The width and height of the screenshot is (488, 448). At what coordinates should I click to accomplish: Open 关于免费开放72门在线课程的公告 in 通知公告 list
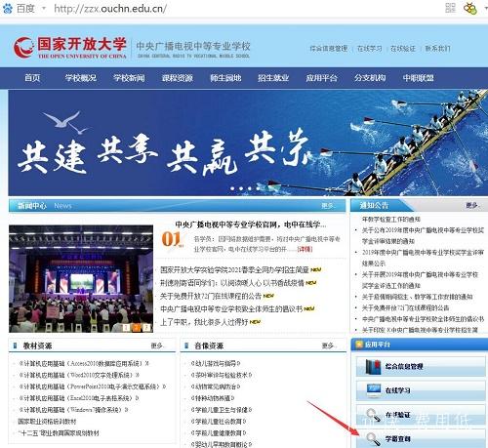pos(406,307)
